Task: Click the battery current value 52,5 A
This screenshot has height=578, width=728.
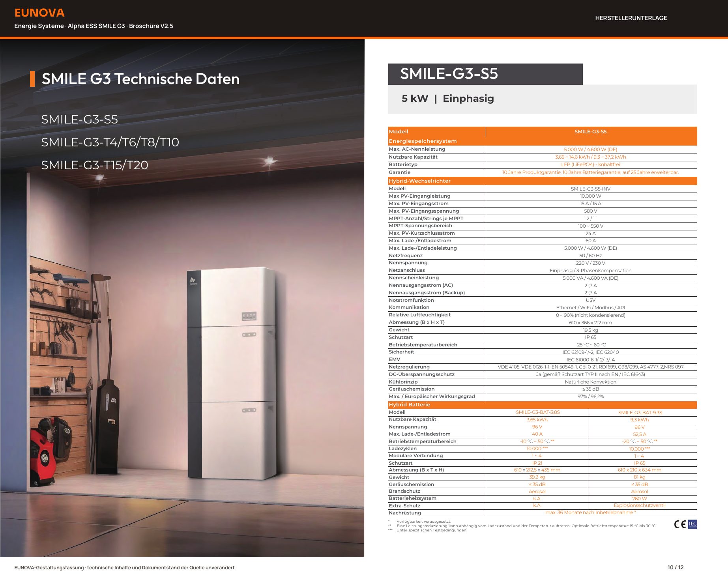Action: pos(639,434)
